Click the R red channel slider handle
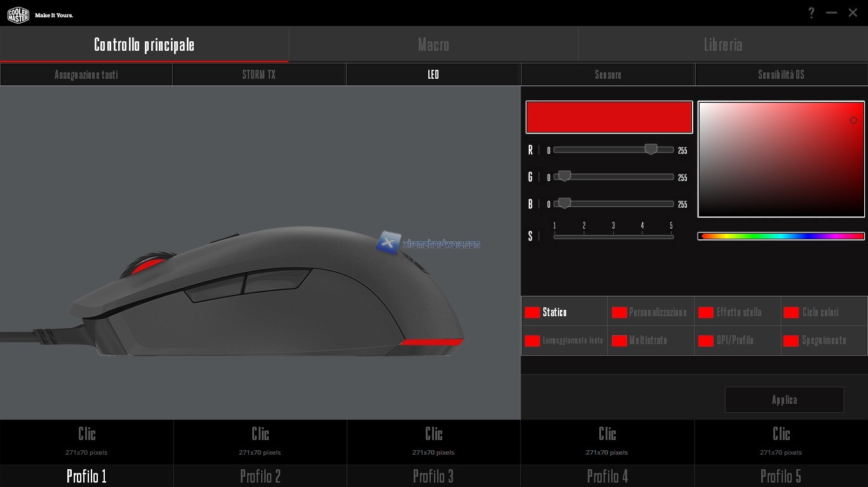This screenshot has width=868, height=487. 651,149
